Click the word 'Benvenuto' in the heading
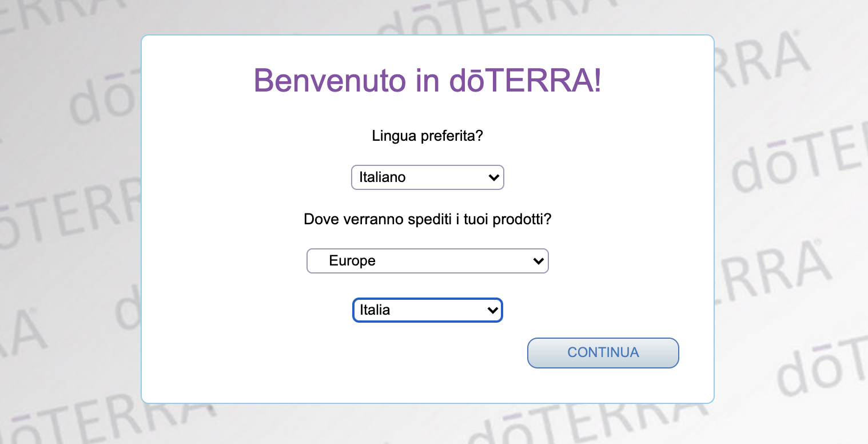This screenshot has width=868, height=444. point(329,80)
